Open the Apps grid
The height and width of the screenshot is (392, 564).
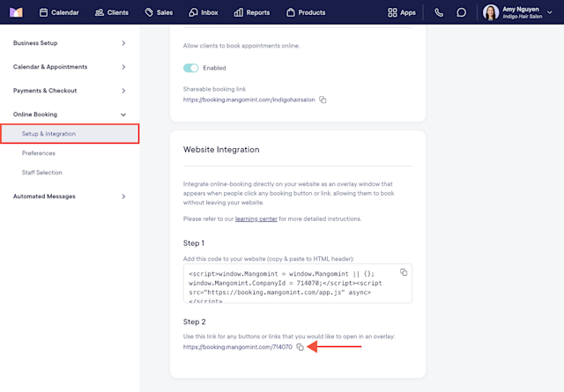pos(402,12)
